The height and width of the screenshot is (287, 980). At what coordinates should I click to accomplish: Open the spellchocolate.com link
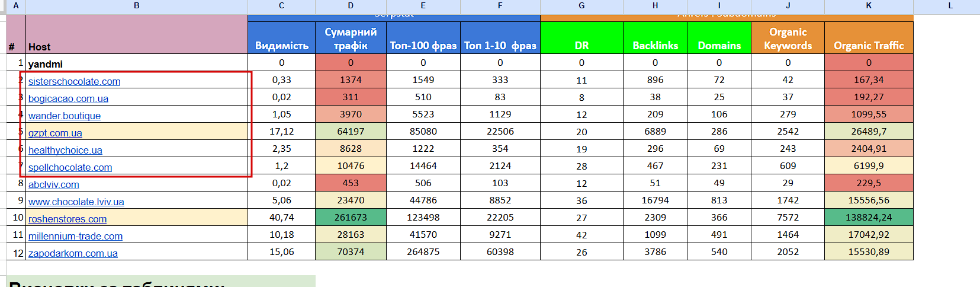tap(70, 167)
